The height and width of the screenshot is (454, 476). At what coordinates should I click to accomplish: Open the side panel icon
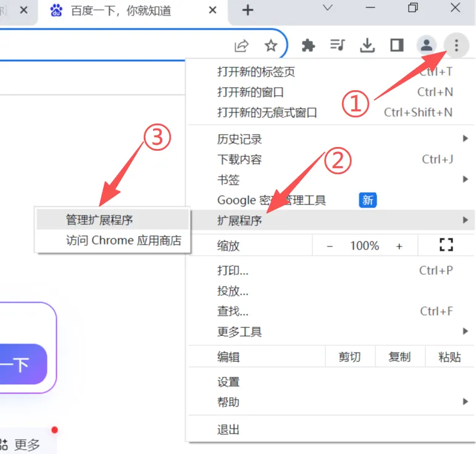(396, 46)
